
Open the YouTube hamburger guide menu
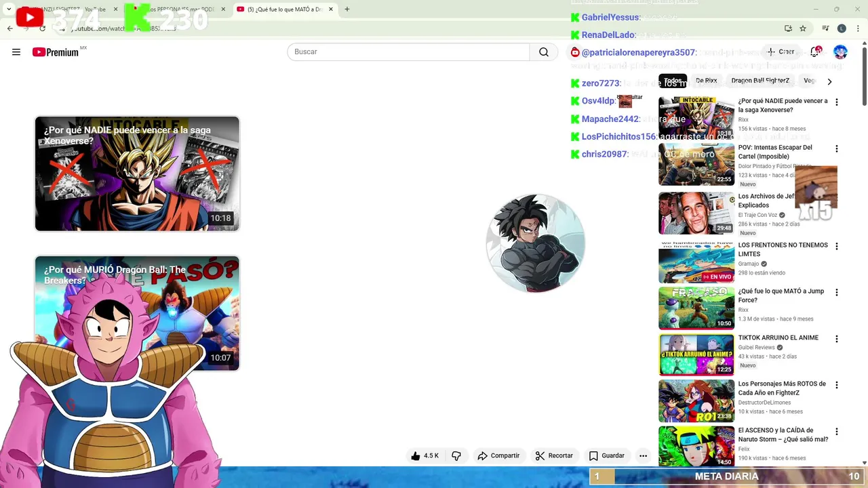pyautogui.click(x=16, y=52)
